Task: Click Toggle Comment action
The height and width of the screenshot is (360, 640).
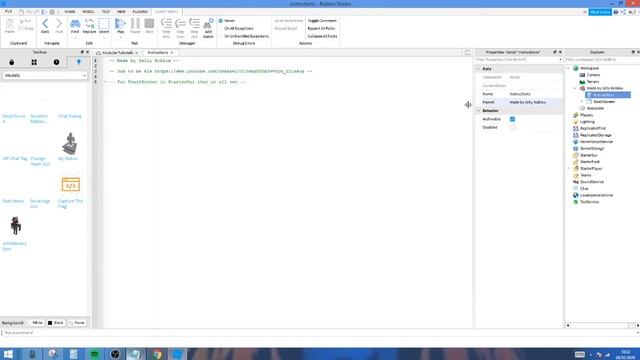Action: tap(322, 20)
